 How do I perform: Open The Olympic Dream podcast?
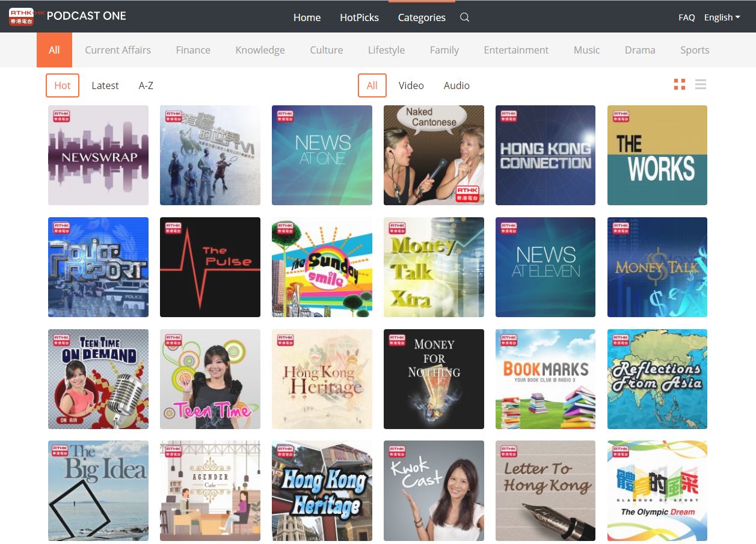657,490
